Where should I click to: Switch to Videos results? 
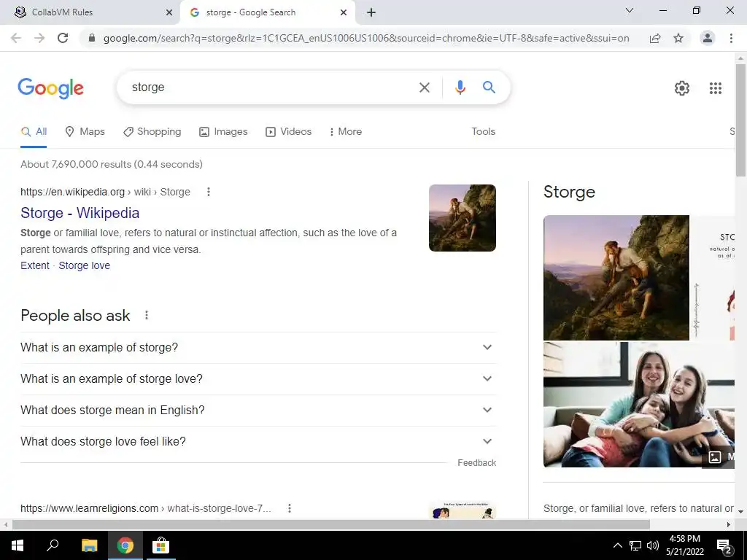[x=289, y=132]
